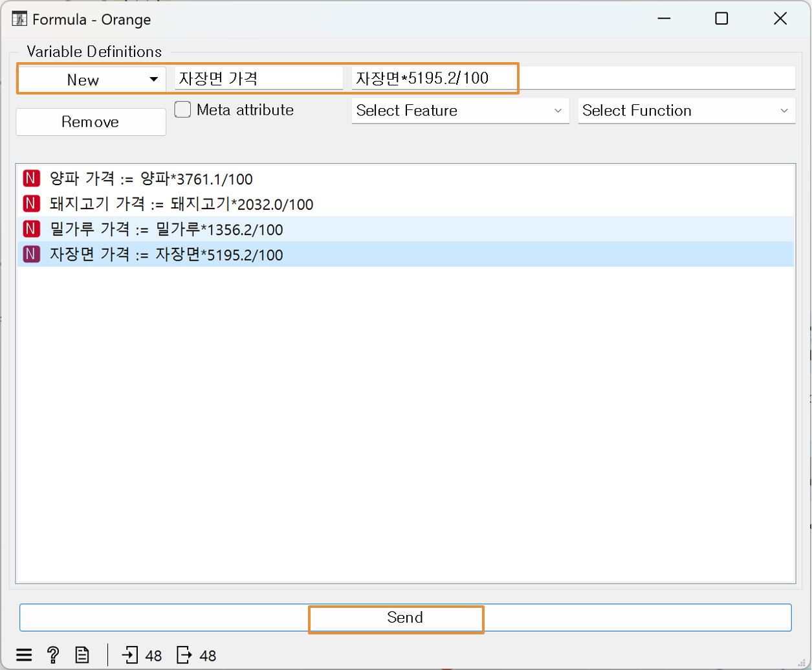The width and height of the screenshot is (812, 670).
Task: Select the 양파 가격 definition row
Action: (x=406, y=179)
